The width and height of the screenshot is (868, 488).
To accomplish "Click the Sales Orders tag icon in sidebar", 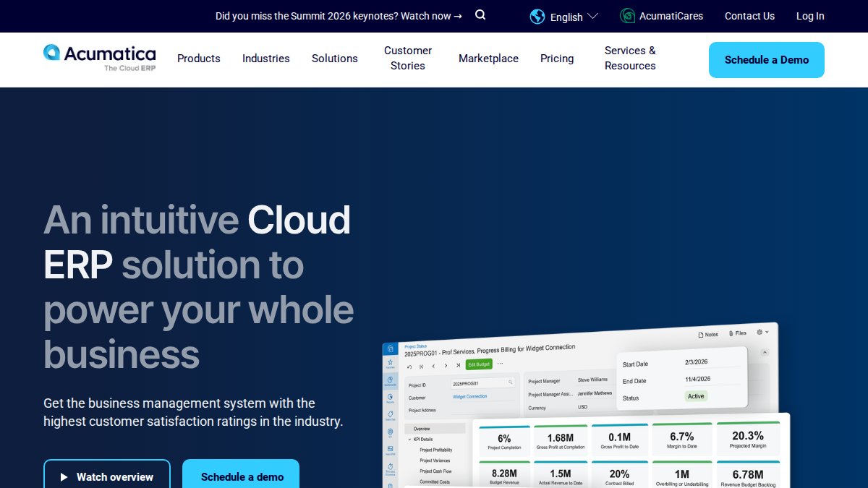I will (x=390, y=415).
